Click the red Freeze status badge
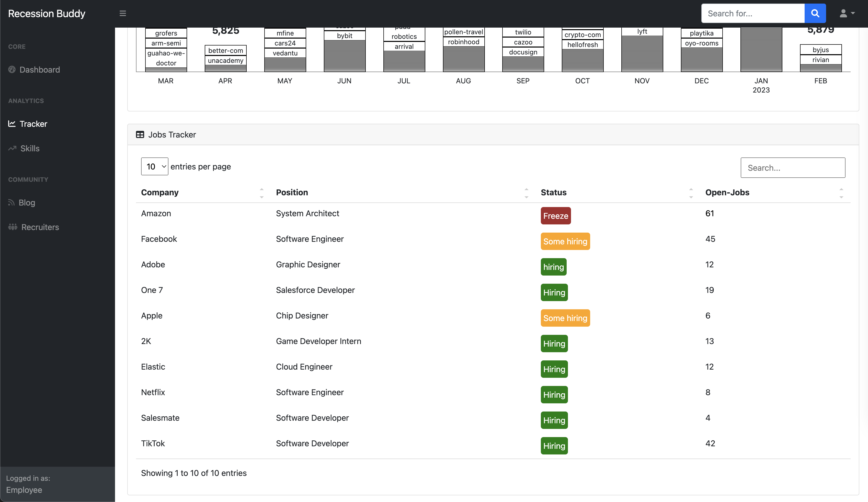This screenshot has height=502, width=868. click(x=555, y=216)
